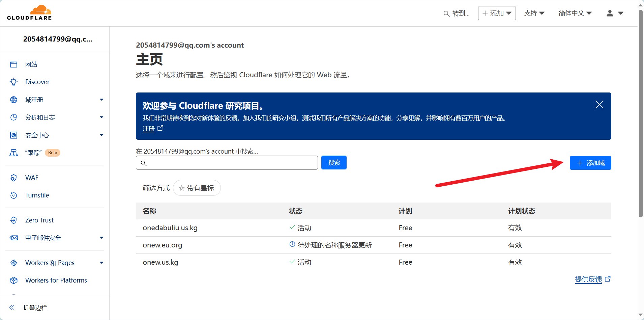The image size is (644, 320).
Task: Click the Discover lightbulb icon
Action: point(13,82)
